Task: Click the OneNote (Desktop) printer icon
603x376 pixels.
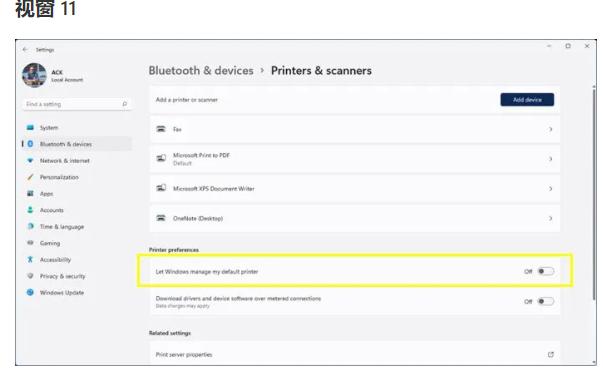Action: (x=161, y=218)
